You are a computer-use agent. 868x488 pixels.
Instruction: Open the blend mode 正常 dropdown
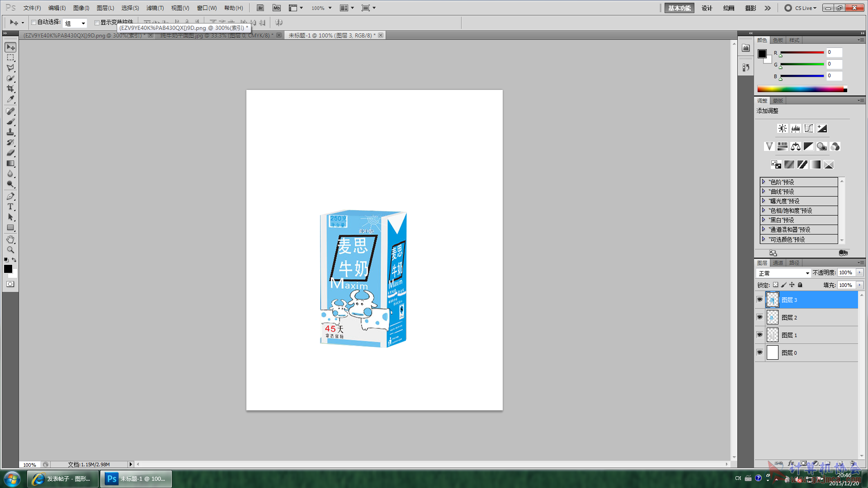tap(783, 273)
